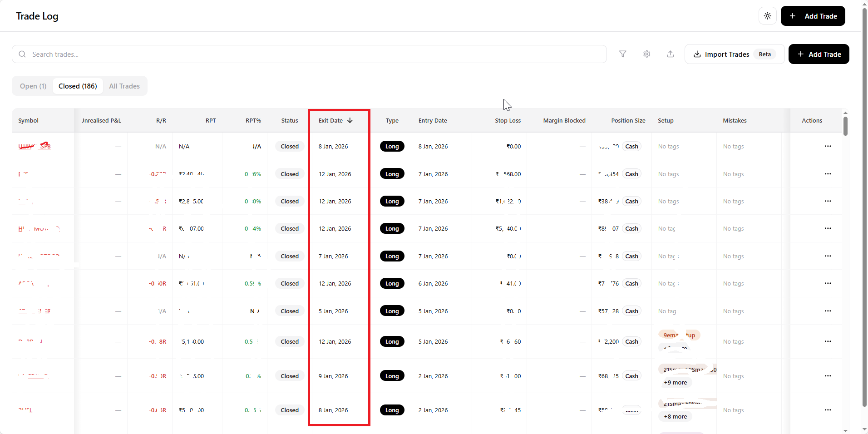Image resolution: width=868 pixels, height=434 pixels.
Task: Sort by the Symbol column header
Action: tap(28, 120)
